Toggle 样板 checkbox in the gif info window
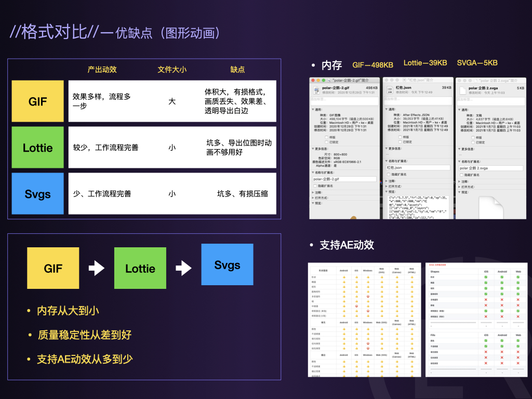Image resolution: width=532 pixels, height=399 pixels. [326, 137]
